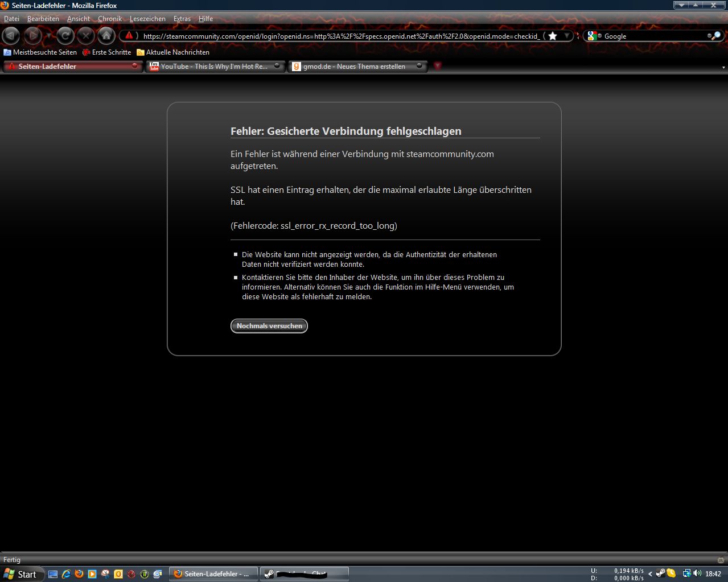Go to the Home page icon
Viewport: 728px width, 582px height.
(106, 36)
